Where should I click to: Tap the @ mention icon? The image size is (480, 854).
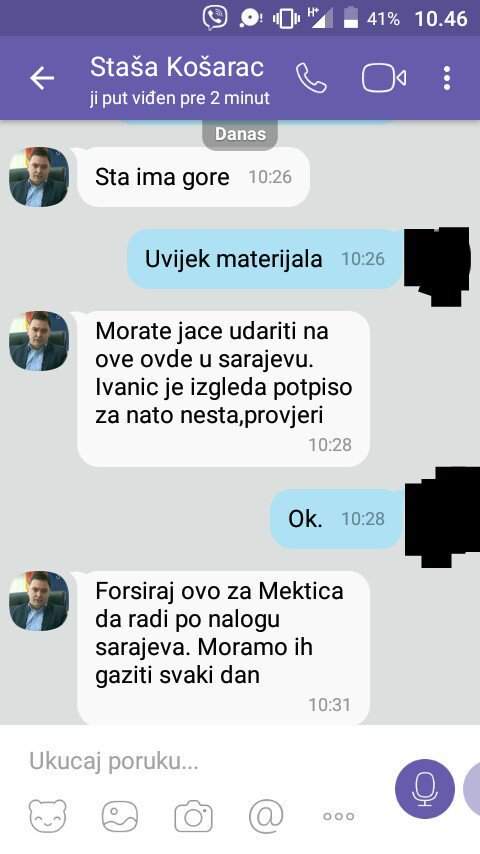(x=266, y=816)
